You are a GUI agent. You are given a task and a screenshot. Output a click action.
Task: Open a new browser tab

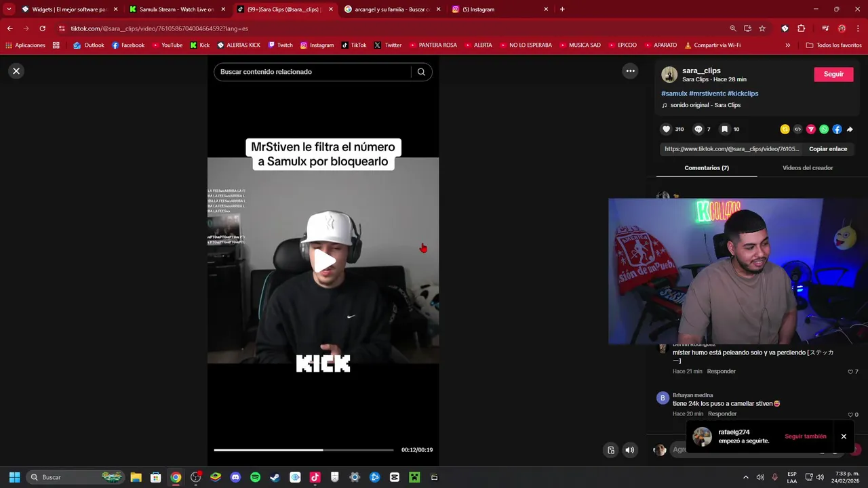coord(562,9)
